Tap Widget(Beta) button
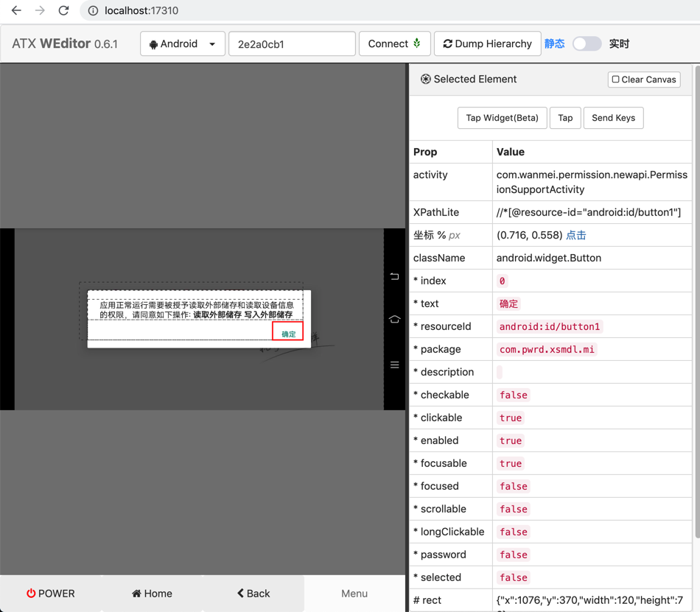Screen dimensions: 700x612 pyautogui.click(x=503, y=118)
